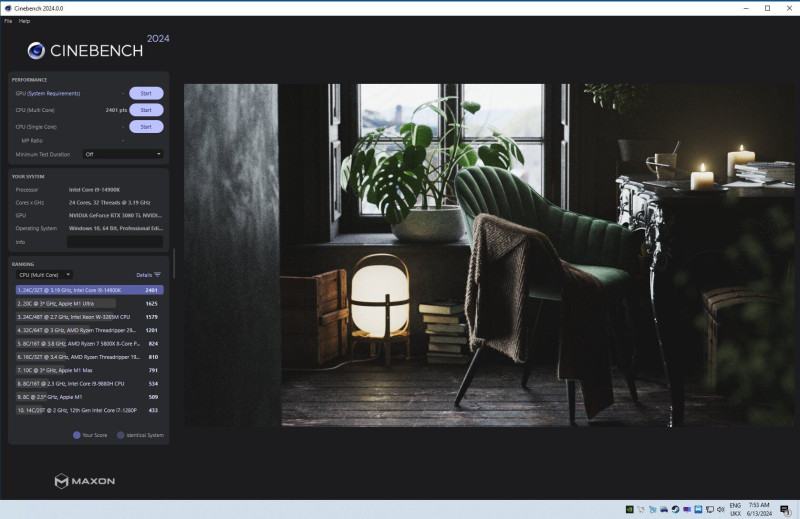The width and height of the screenshot is (800, 519).
Task: Click the Identical System legend marker
Action: [120, 435]
